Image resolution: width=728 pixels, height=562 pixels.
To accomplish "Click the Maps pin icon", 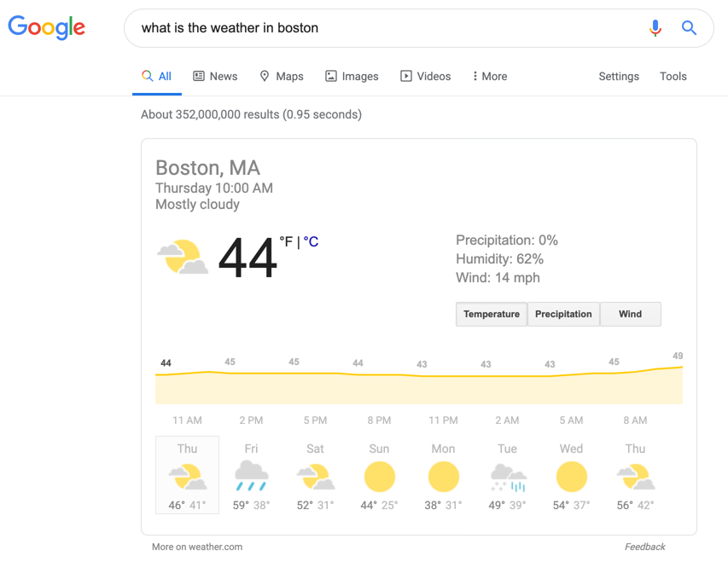I will (x=263, y=76).
